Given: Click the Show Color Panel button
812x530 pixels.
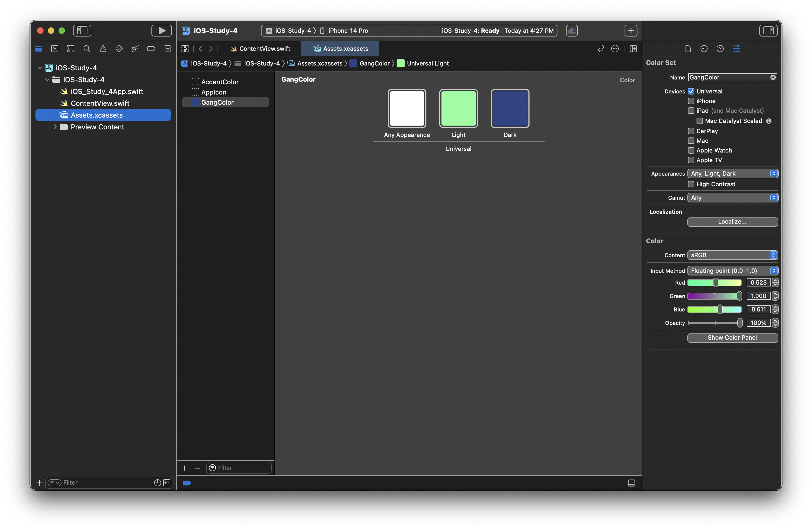Looking at the screenshot, I should pyautogui.click(x=733, y=338).
